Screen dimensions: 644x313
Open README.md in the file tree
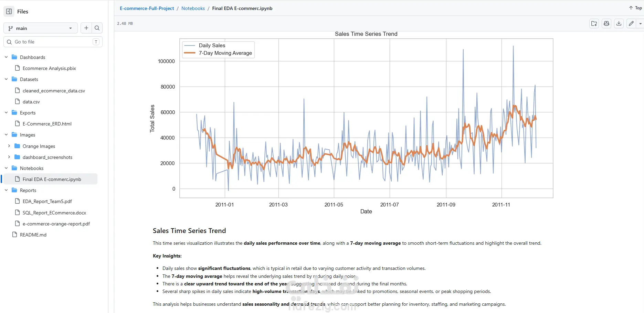coord(33,235)
